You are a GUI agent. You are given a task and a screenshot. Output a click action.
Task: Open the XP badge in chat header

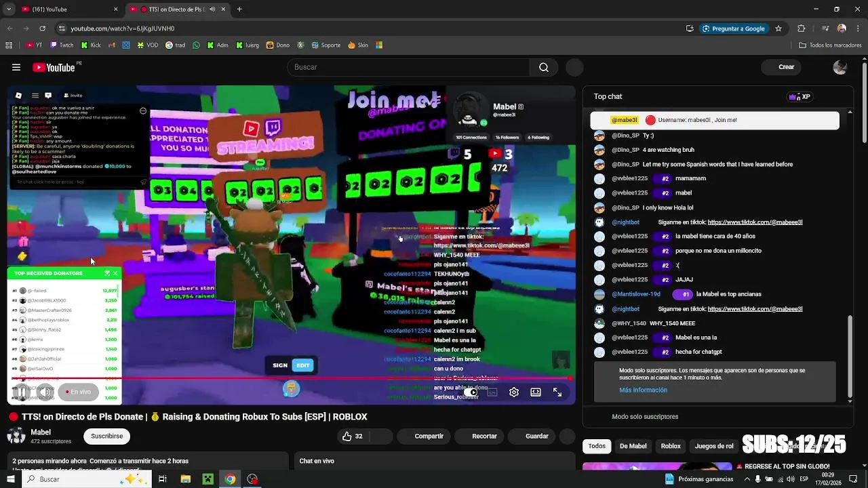[800, 97]
